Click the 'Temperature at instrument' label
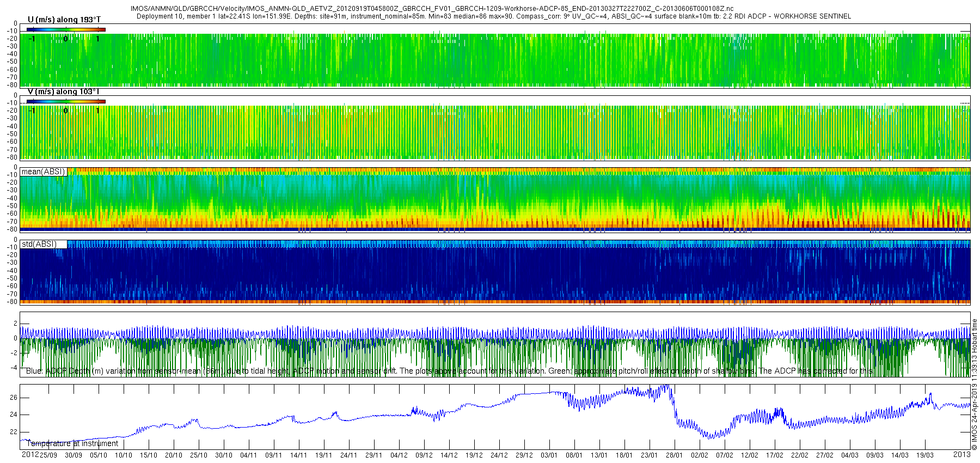The height and width of the screenshot is (463, 980). 72,443
